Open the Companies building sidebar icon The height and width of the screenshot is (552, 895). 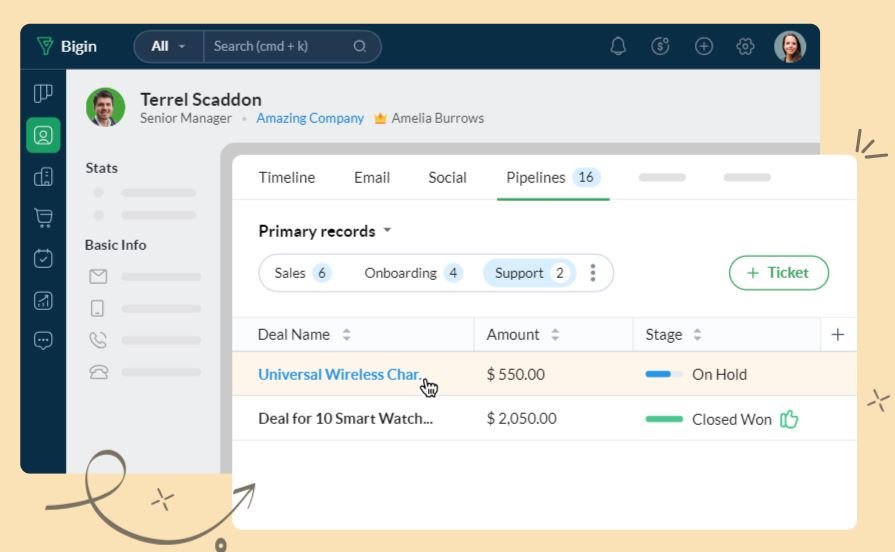(43, 176)
